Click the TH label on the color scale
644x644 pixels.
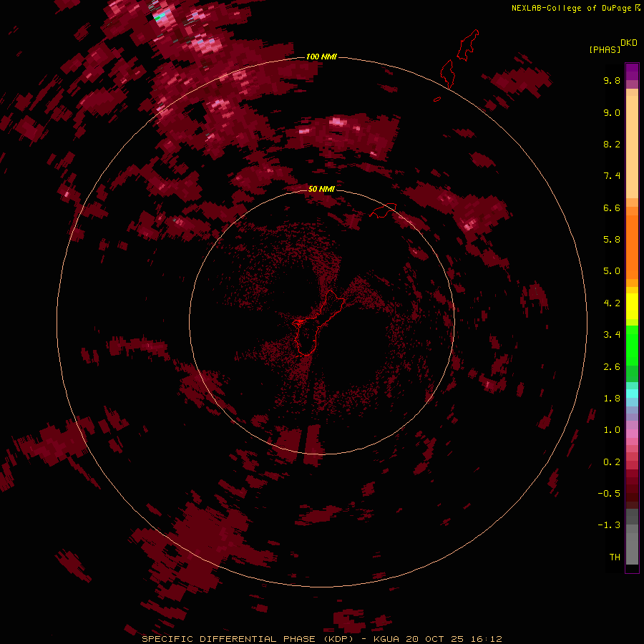click(615, 557)
